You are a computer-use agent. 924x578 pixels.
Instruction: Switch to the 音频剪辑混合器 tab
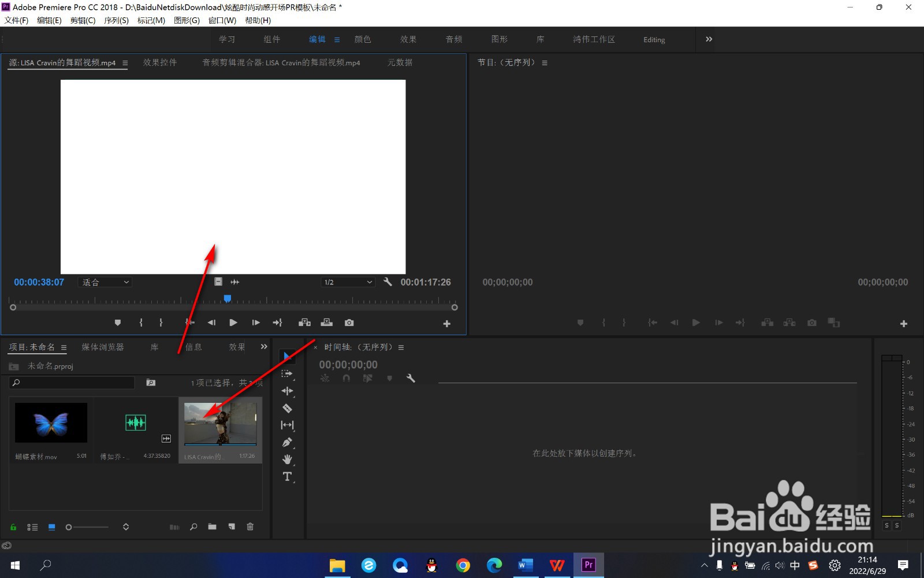[x=281, y=62]
